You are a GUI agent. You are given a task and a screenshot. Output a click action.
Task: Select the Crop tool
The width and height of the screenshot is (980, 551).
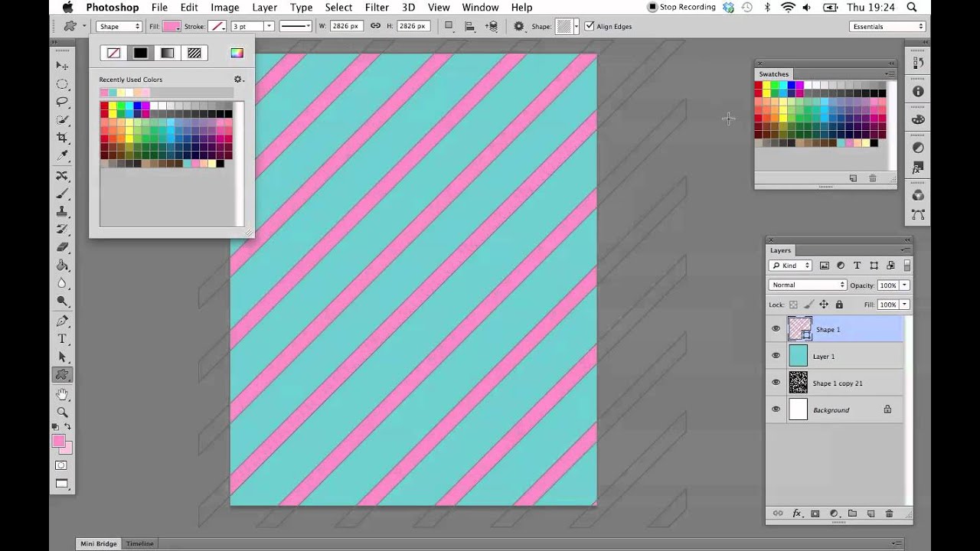(62, 138)
